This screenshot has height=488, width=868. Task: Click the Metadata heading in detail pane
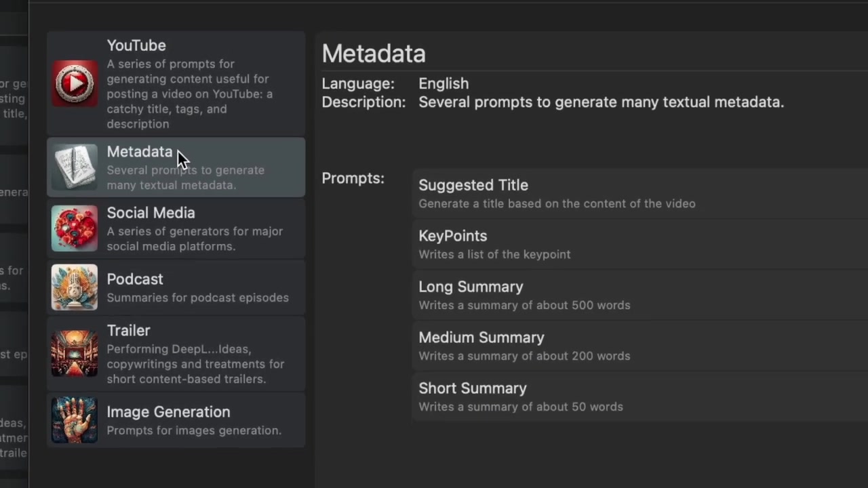pos(374,54)
